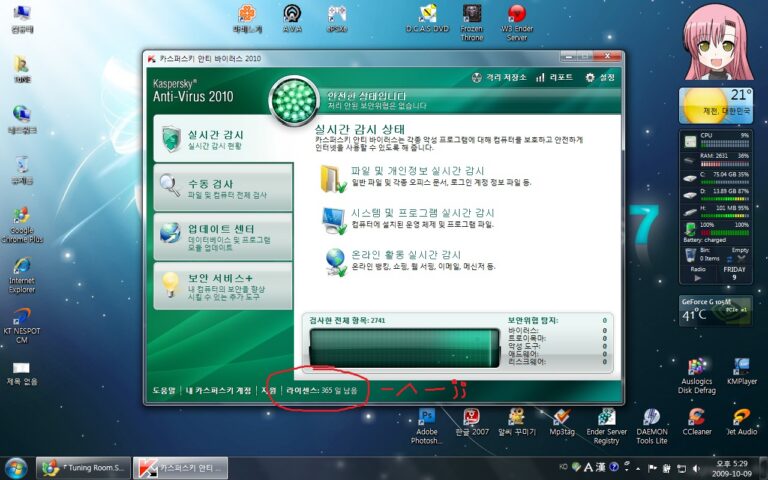Screen dimensions: 768x480
Task: Open the D.C.A.S DVD desktop icon
Action: pos(428,19)
